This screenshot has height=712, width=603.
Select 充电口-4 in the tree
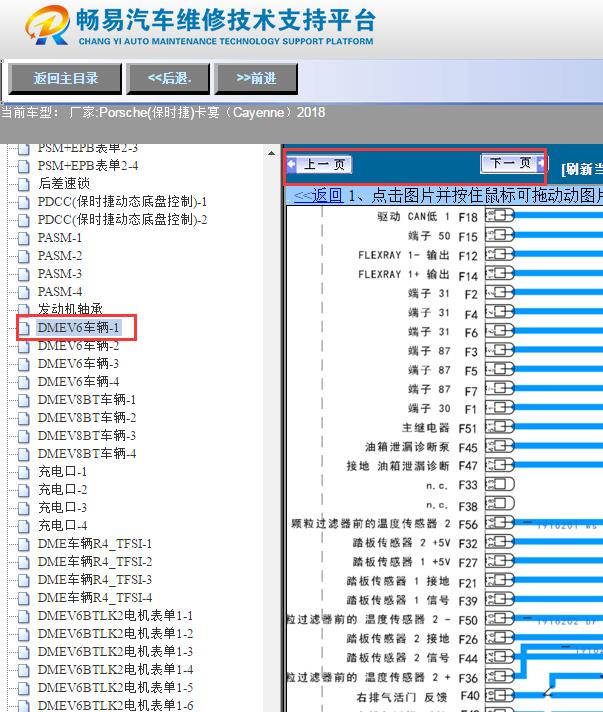[62, 525]
